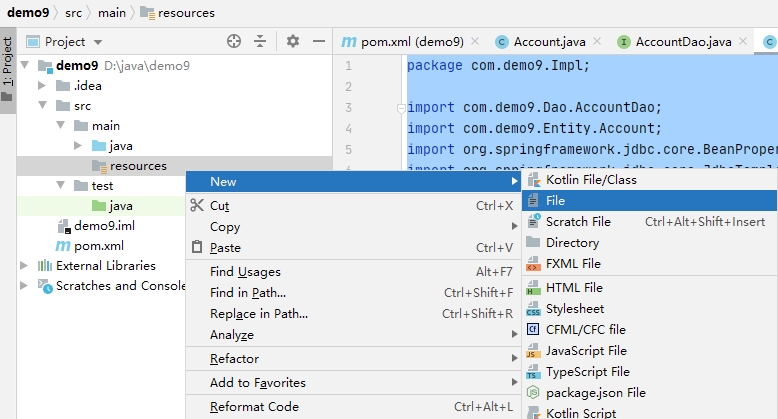Create a new Stylesheet from submenu
Viewport: 778px width, 419px height.
(x=574, y=309)
